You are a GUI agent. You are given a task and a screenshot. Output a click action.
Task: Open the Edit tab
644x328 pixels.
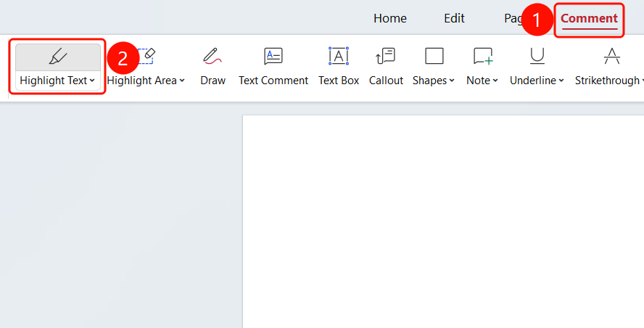click(x=454, y=18)
